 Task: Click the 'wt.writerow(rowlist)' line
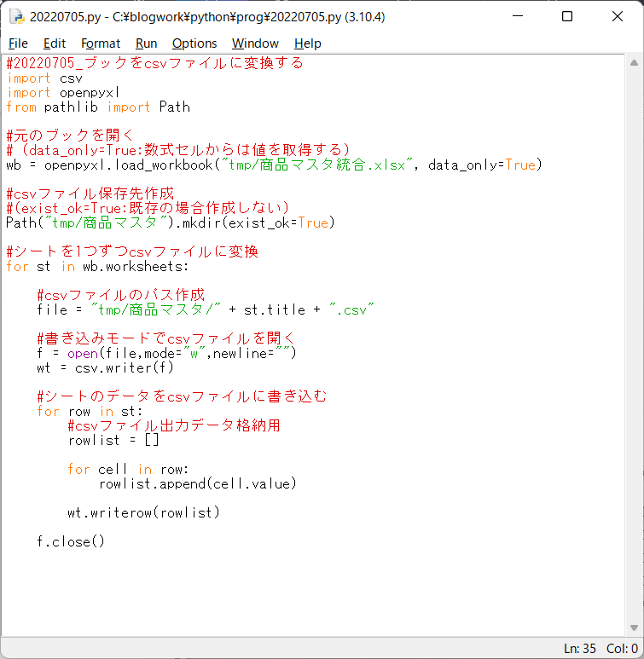pos(144,512)
